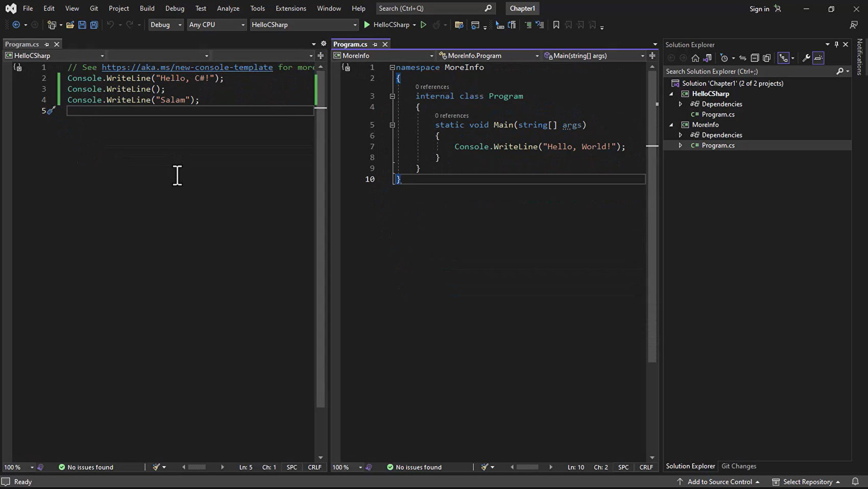This screenshot has height=489, width=868.
Task: Toggle pin on the left Program.cs tab
Action: click(x=46, y=44)
